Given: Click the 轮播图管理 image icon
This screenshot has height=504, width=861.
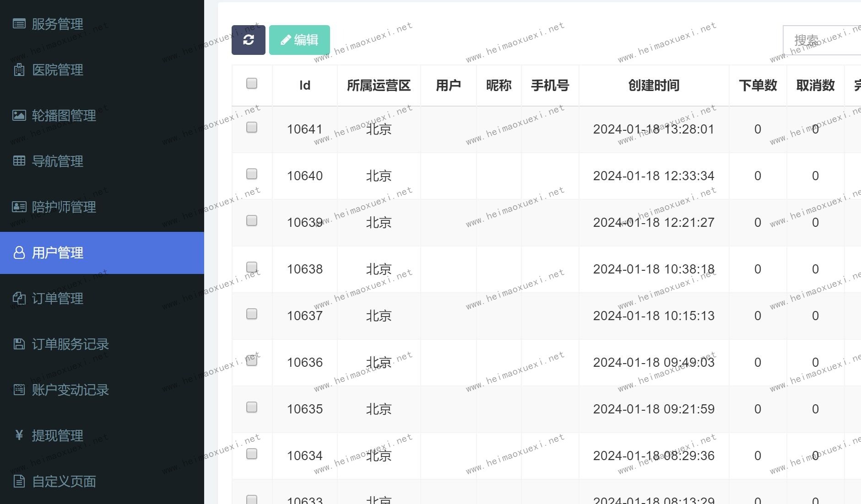Looking at the screenshot, I should coord(19,115).
